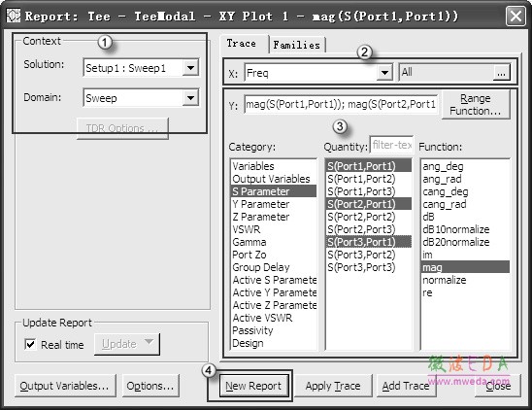The width and height of the screenshot is (532, 410).
Task: Open the X range ellipsis button
Action: tap(501, 73)
